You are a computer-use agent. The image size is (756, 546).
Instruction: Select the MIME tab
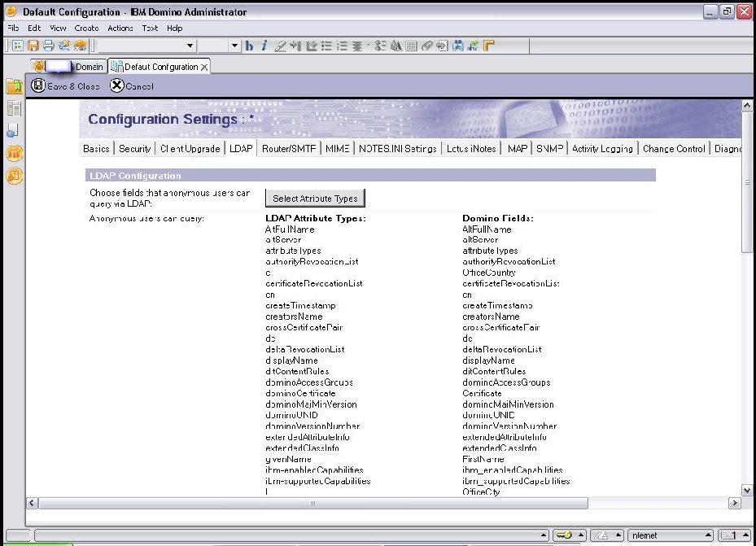(337, 148)
